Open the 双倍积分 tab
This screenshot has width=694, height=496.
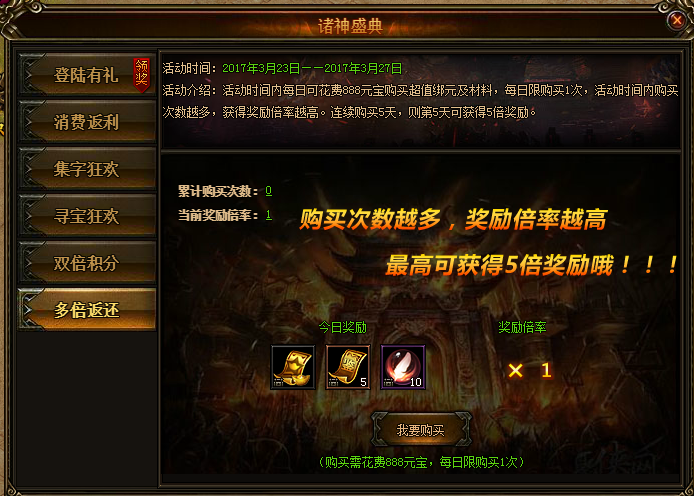click(x=87, y=262)
